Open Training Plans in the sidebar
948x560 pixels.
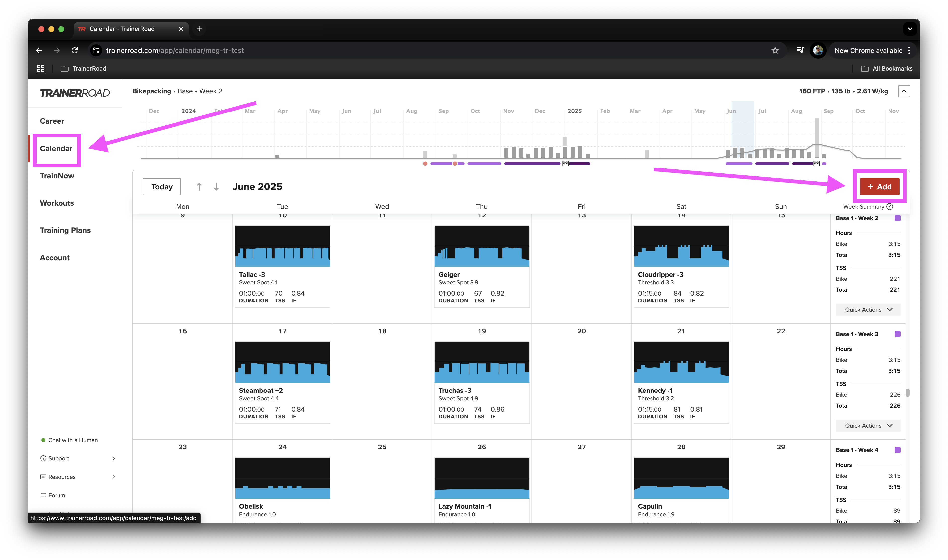pos(65,230)
